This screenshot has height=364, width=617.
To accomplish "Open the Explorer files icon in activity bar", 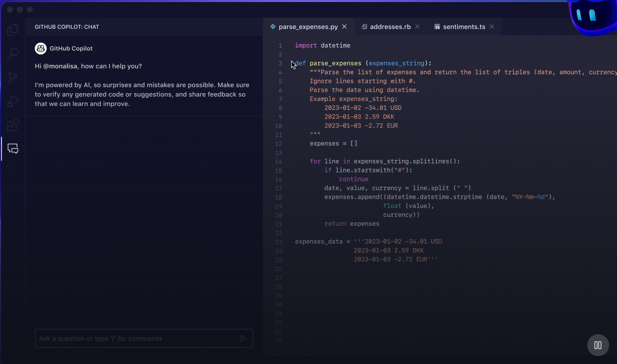I will coord(13,30).
